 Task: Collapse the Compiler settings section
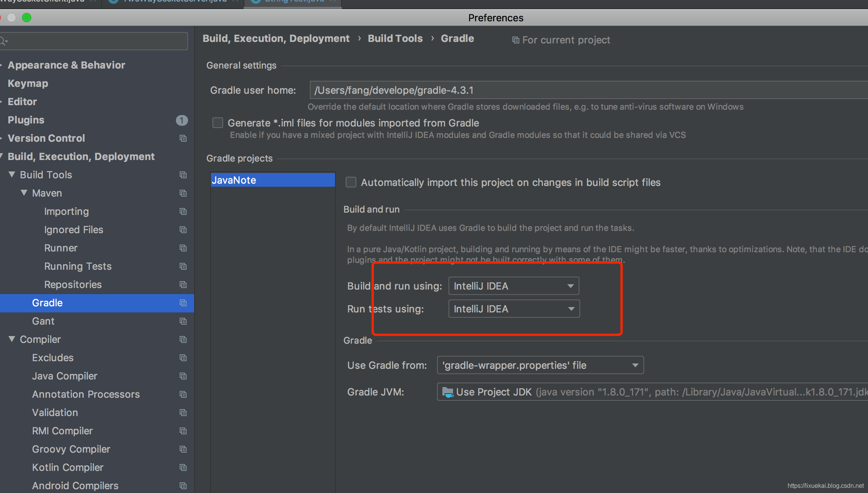12,339
